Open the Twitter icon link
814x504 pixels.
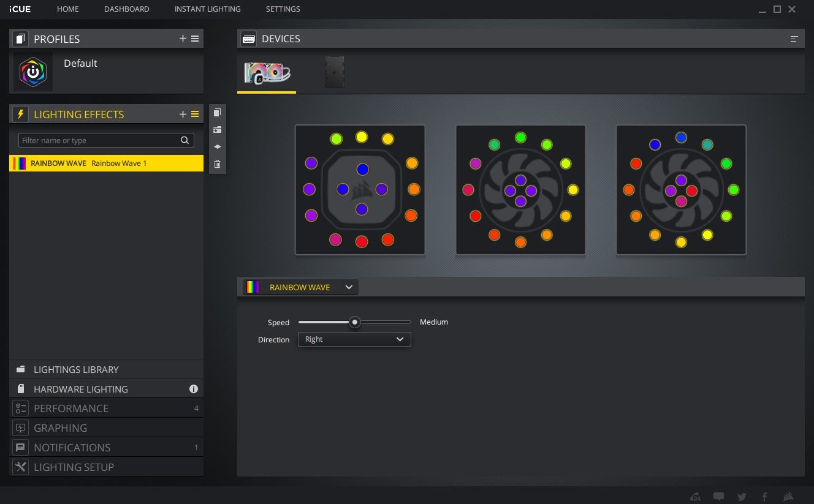tap(742, 497)
